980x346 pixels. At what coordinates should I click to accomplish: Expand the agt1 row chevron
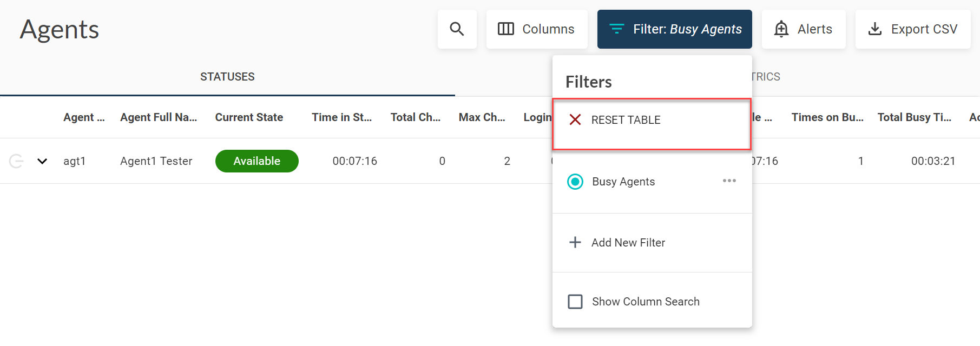tap(42, 161)
